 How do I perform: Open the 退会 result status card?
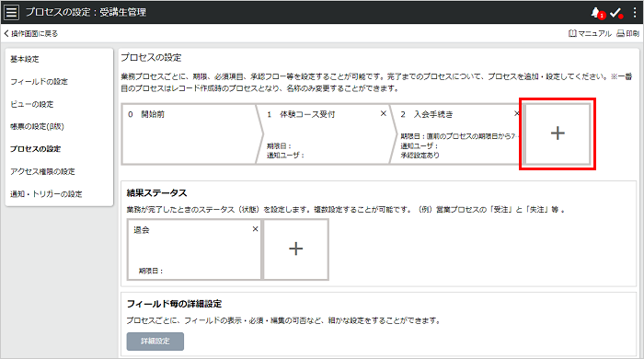[x=194, y=249]
